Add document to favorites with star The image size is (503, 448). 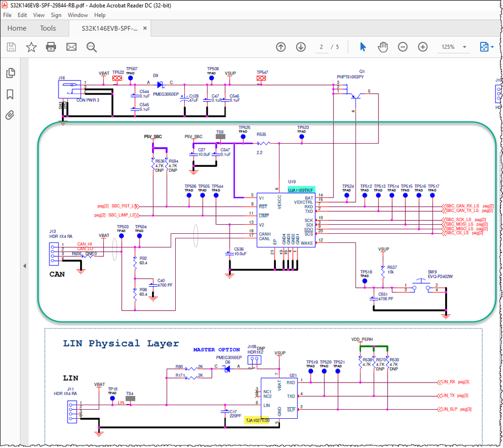31,46
